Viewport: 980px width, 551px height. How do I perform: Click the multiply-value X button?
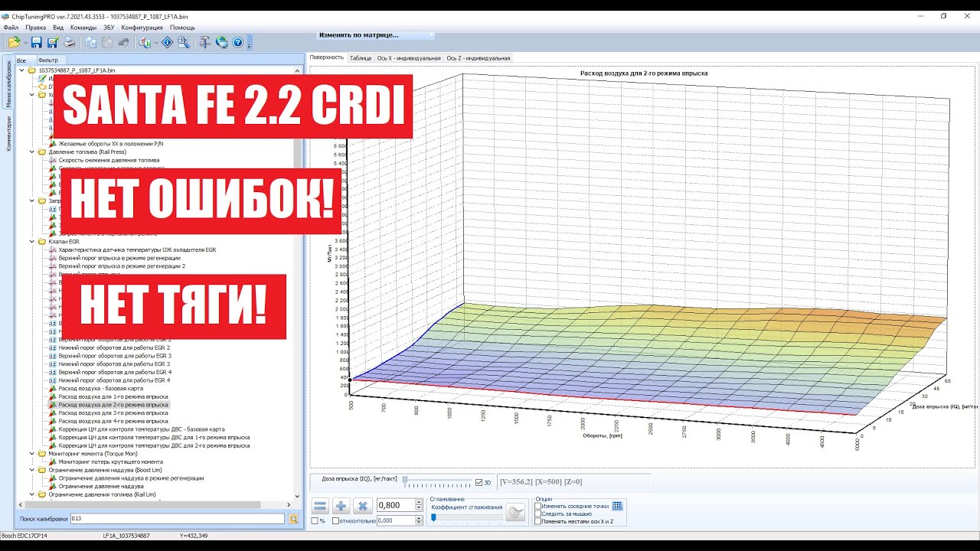click(363, 506)
